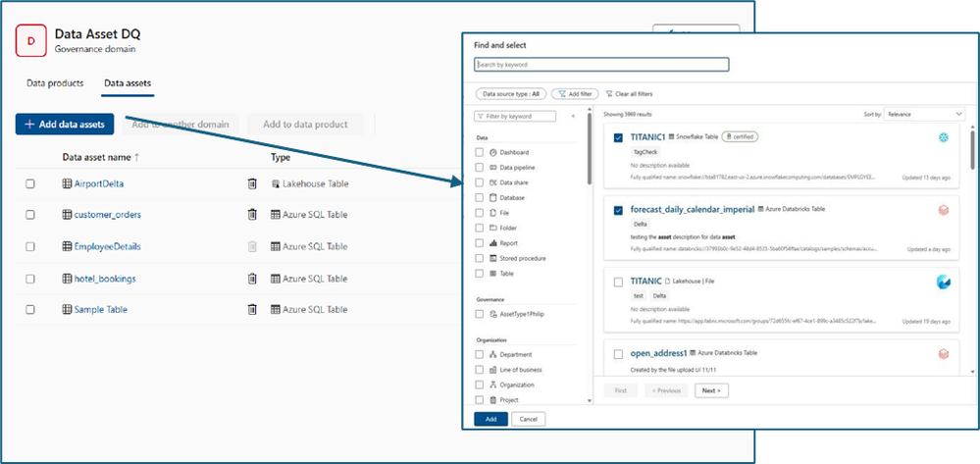
Task: Click the Type column header
Action: 280,158
